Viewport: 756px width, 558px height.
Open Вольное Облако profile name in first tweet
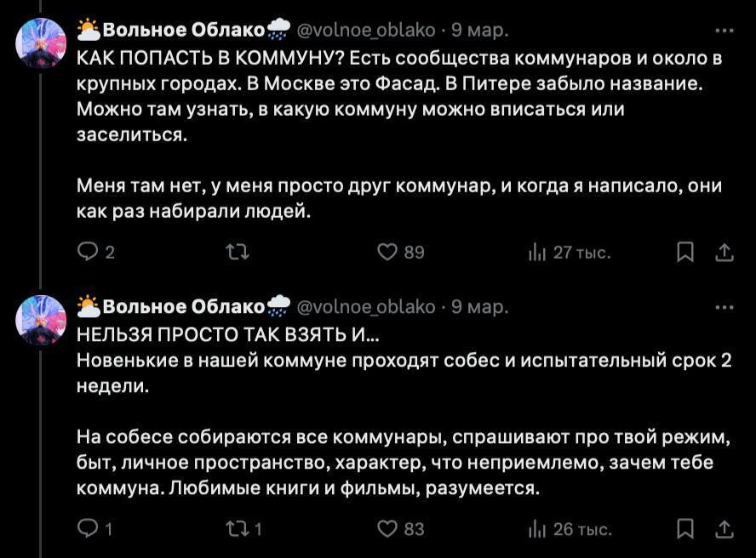183,31
